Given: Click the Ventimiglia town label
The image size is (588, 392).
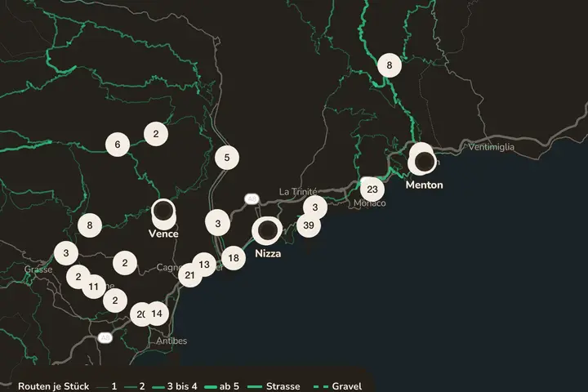Looking at the screenshot, I should click(491, 147).
